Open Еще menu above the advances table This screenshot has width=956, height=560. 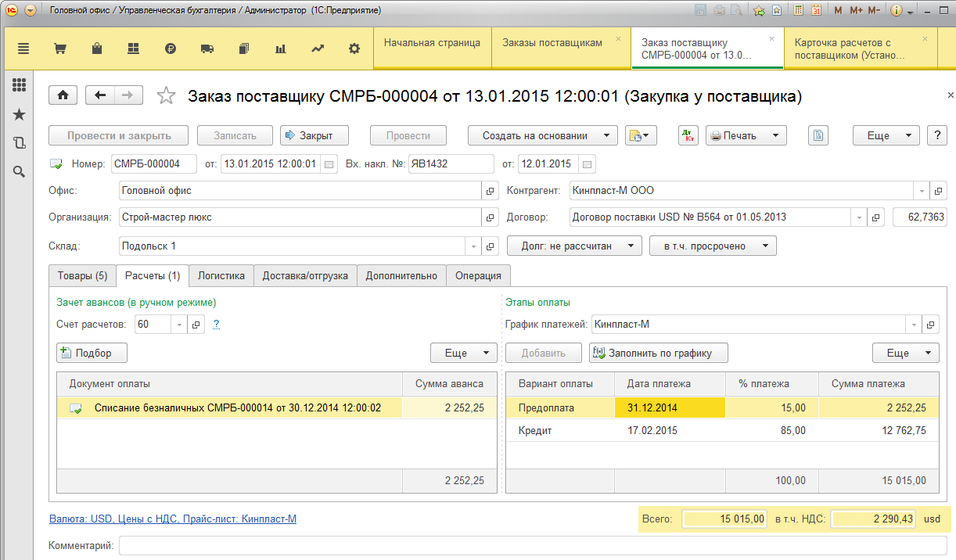tap(463, 353)
